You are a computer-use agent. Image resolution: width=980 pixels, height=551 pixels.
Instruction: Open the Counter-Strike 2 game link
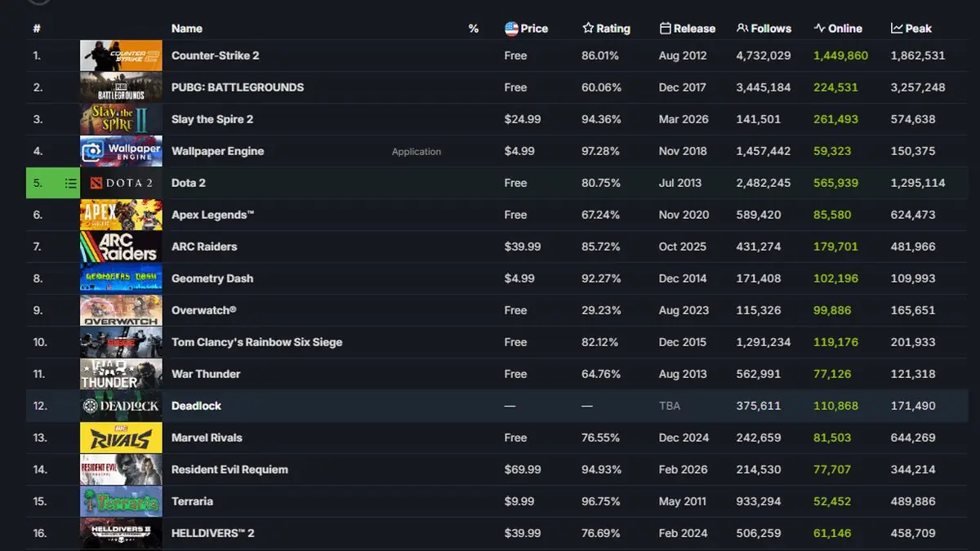point(216,56)
